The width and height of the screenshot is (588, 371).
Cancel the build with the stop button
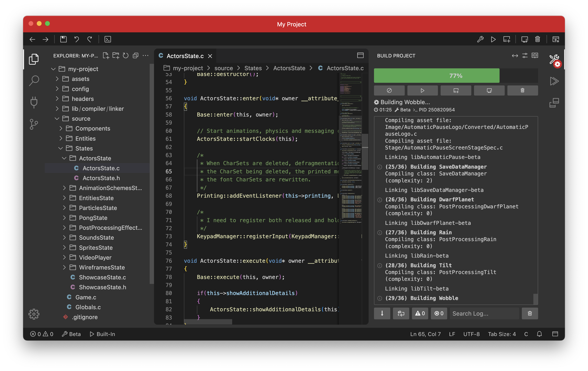[389, 91]
